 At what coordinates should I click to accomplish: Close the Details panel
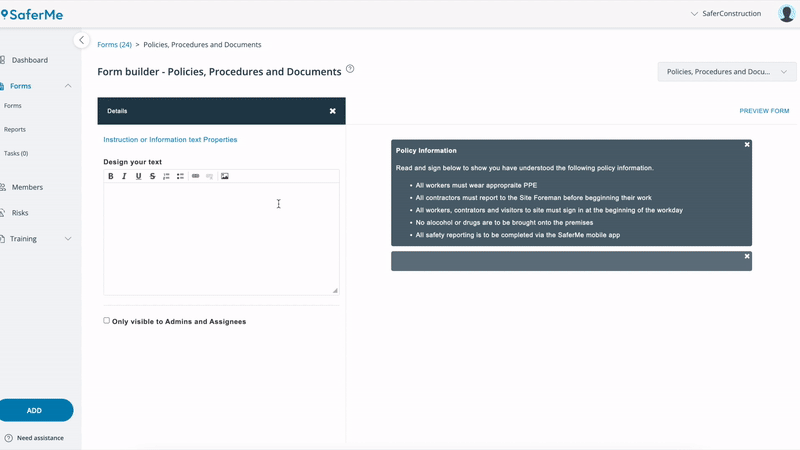click(x=333, y=111)
